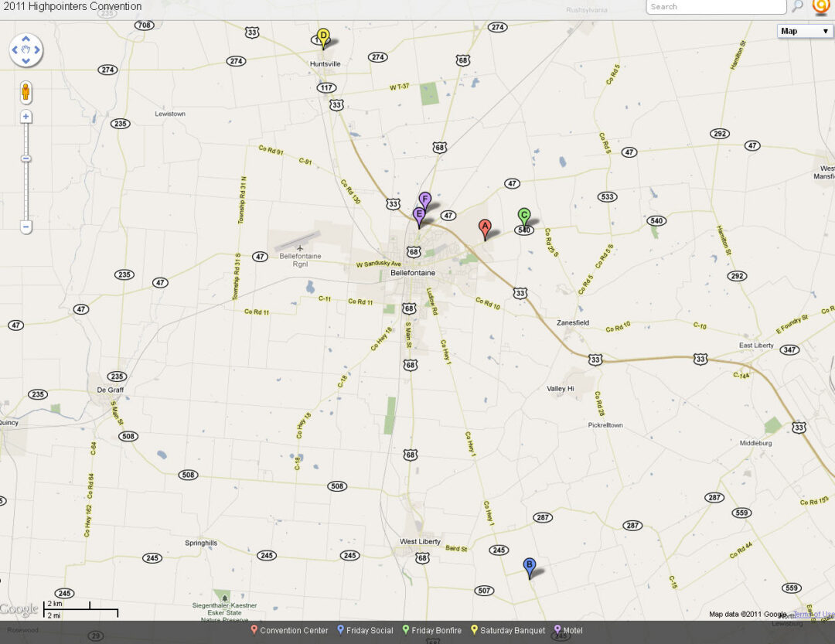Open the green marker C pin

point(523,216)
